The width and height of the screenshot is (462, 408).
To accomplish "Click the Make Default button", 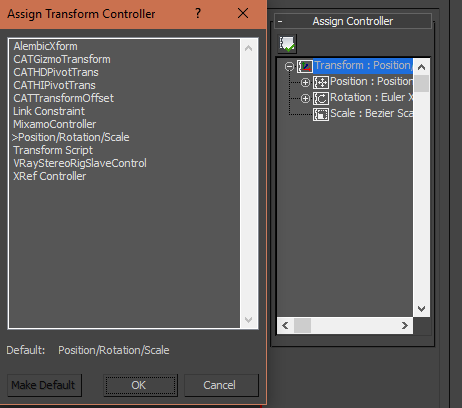I will 44,385.
